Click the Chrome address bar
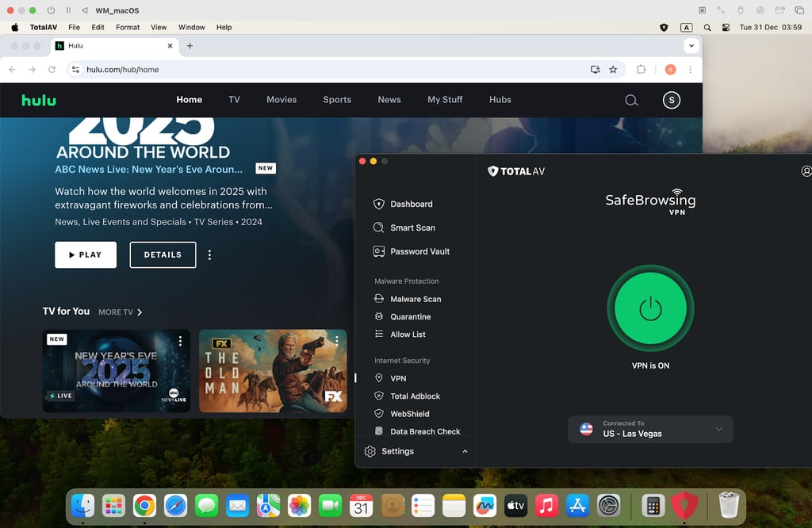812x528 pixels. pyautogui.click(x=331, y=69)
